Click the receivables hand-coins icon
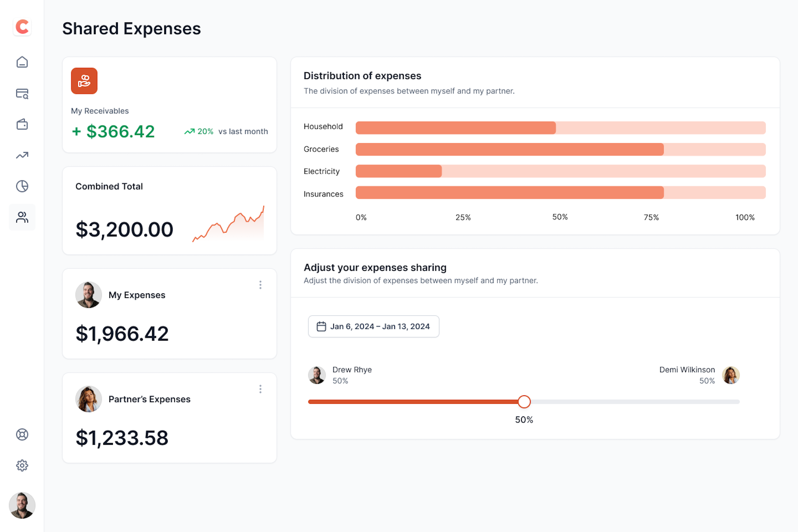This screenshot has height=532, width=798. (84, 81)
